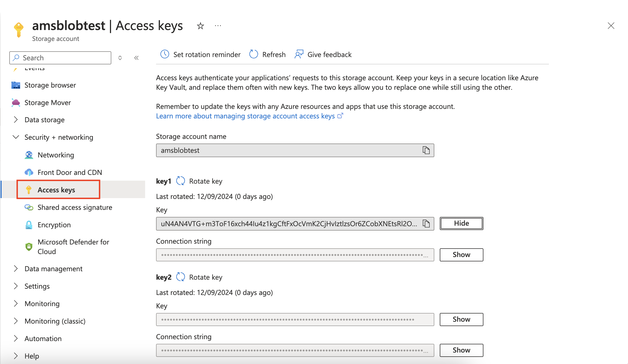The height and width of the screenshot is (364, 628).
Task: Click the Microsoft Defender shield icon
Action: (29, 247)
